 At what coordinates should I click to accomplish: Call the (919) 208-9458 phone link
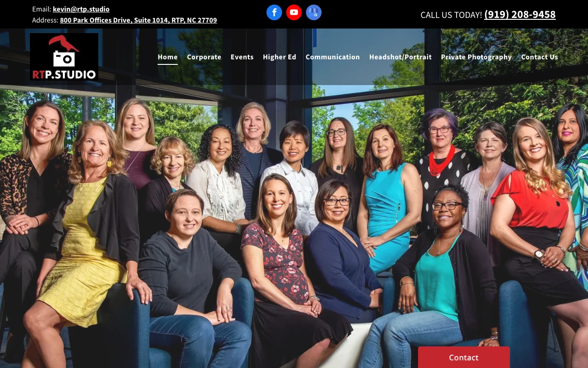[520, 14]
